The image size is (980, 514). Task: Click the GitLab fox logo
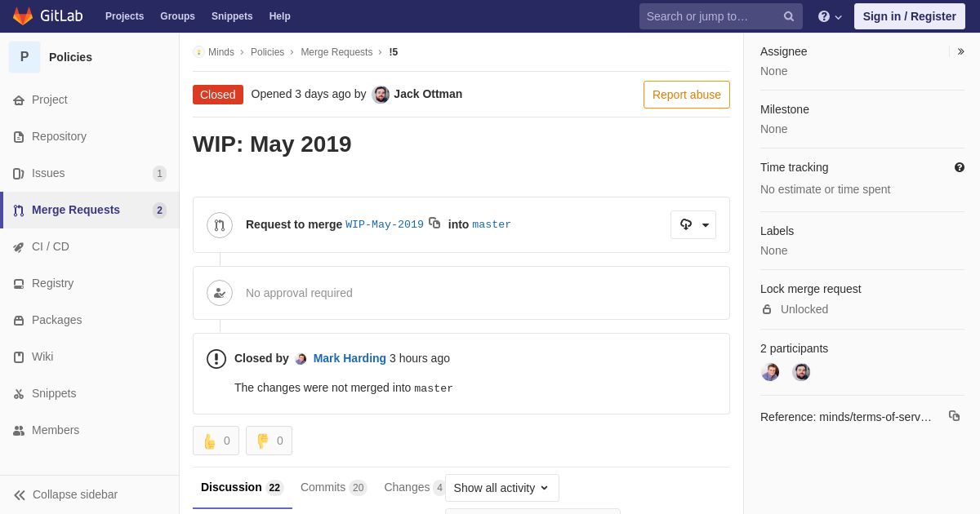click(x=23, y=16)
